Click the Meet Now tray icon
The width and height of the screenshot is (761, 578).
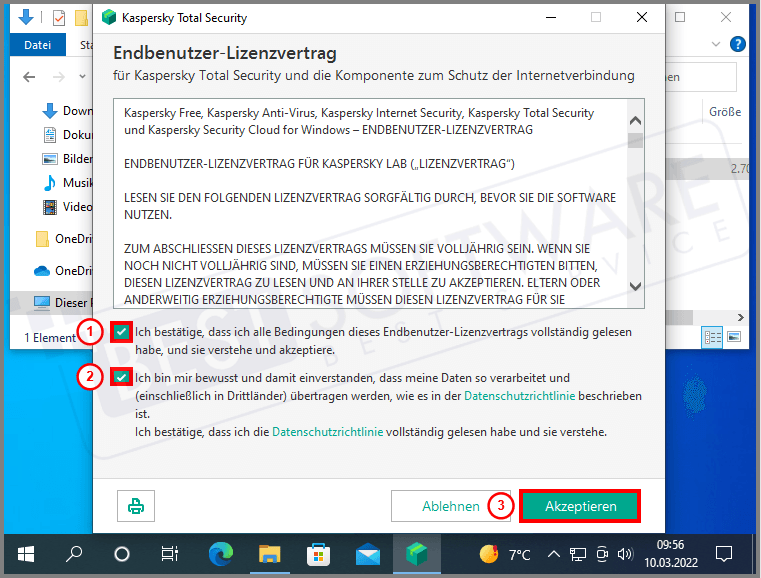pyautogui.click(x=602, y=554)
